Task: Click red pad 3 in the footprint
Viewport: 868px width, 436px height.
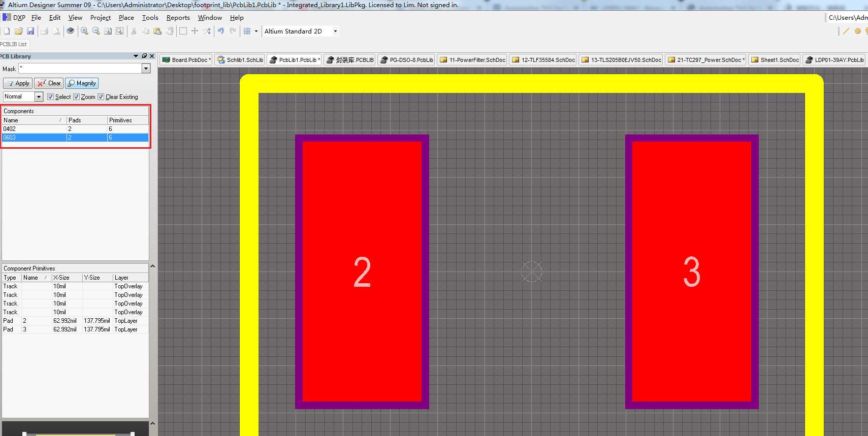Action: click(x=692, y=272)
